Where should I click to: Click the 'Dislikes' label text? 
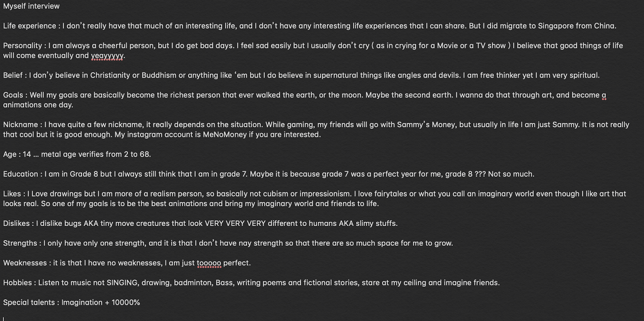click(x=17, y=224)
